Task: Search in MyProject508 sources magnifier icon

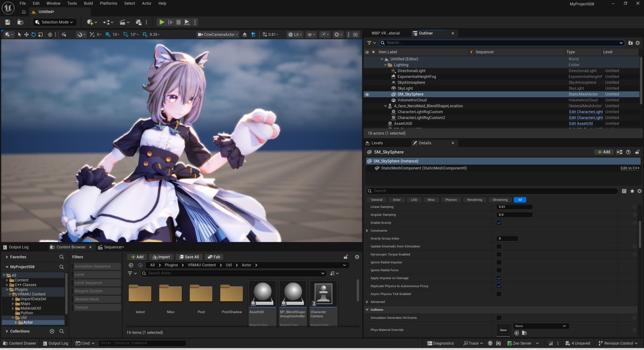Action: coord(62,266)
